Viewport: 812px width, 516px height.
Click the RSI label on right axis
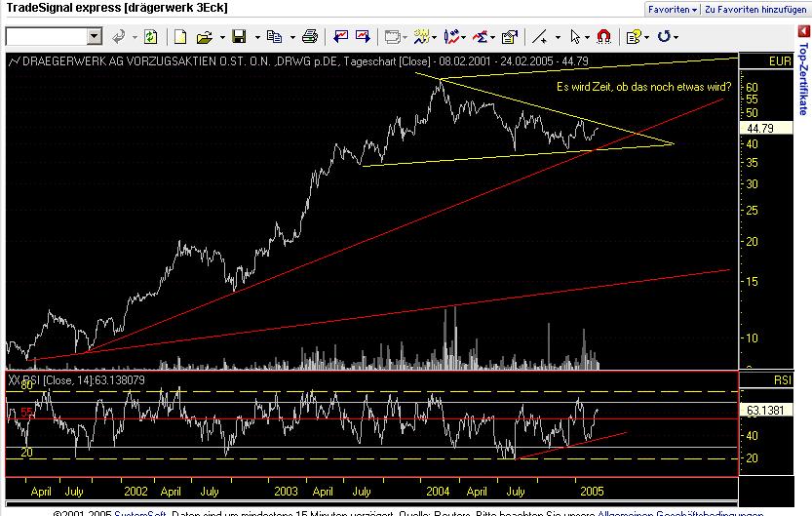coord(783,380)
